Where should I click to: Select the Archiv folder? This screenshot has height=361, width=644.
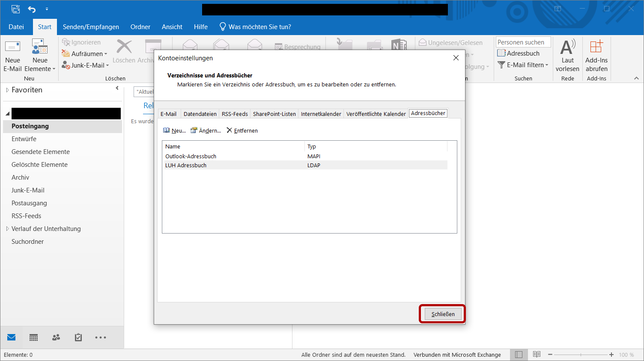63,178
